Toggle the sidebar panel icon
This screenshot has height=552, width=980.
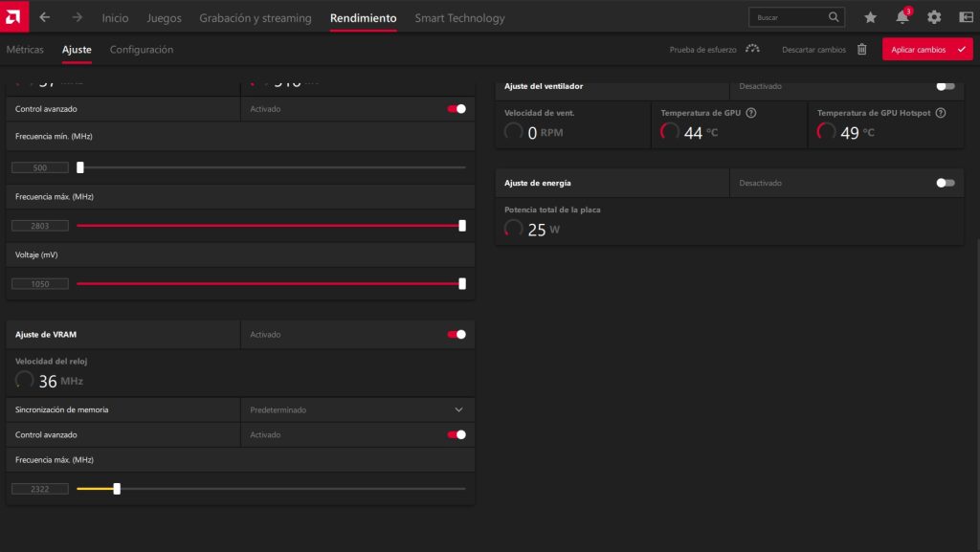point(966,17)
